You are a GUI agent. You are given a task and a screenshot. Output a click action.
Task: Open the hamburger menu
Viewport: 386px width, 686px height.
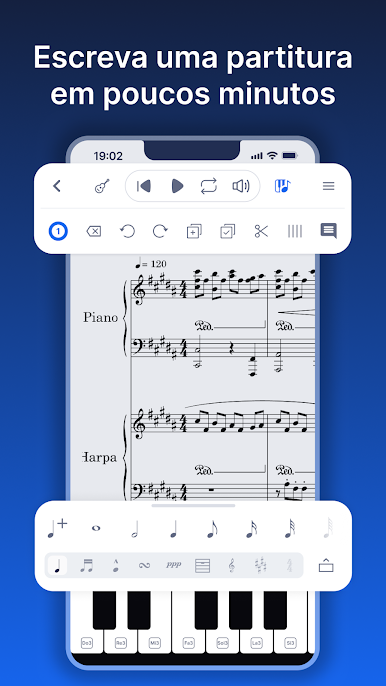pos(329,186)
